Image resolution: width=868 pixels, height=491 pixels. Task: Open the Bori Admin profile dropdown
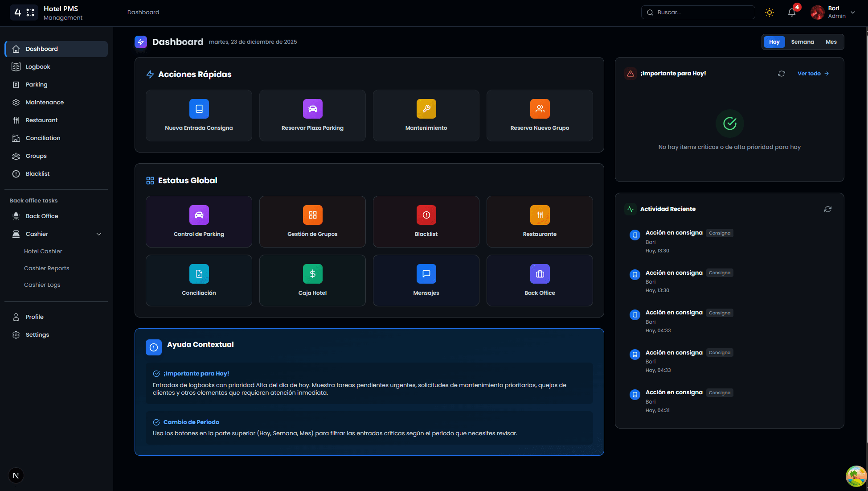pos(837,12)
